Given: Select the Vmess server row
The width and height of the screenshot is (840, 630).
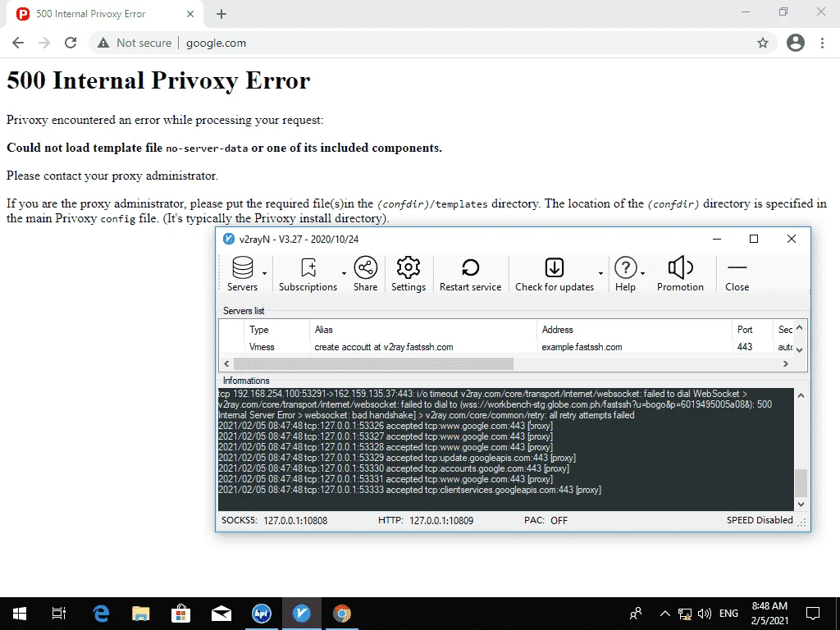Looking at the screenshot, I should pos(507,347).
